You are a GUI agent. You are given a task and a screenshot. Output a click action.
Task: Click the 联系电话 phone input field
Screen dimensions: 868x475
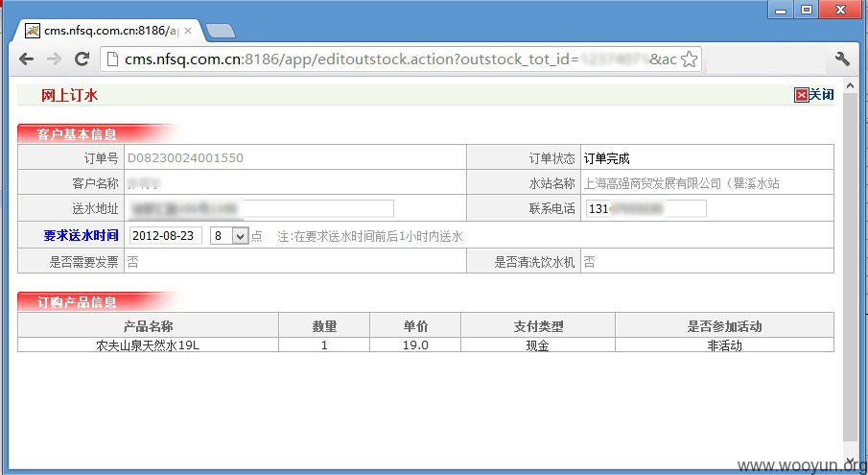646,209
